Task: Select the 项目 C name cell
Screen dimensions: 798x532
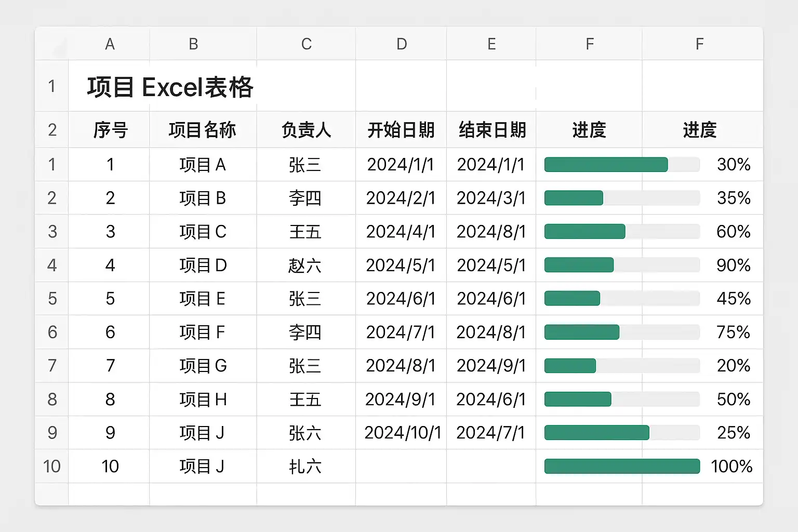Action: (x=203, y=232)
